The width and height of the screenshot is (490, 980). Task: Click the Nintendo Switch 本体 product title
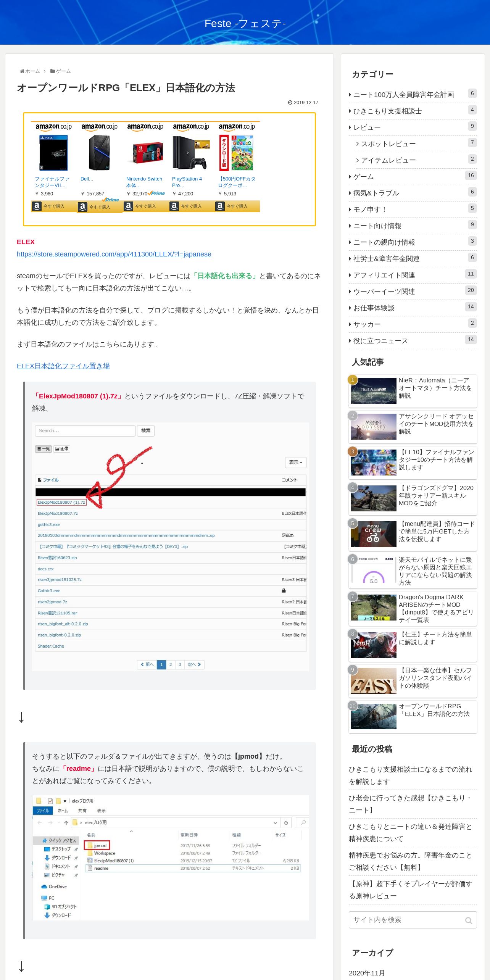144,182
